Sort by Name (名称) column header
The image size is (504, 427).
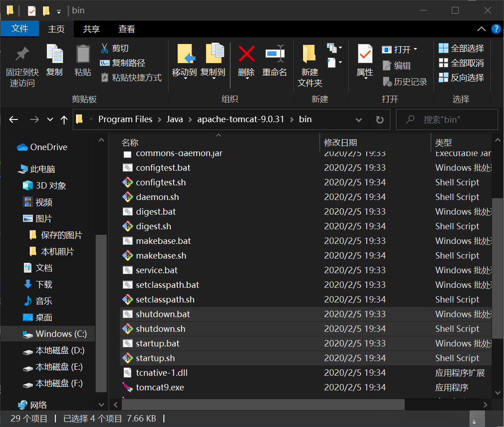pyautogui.click(x=130, y=142)
